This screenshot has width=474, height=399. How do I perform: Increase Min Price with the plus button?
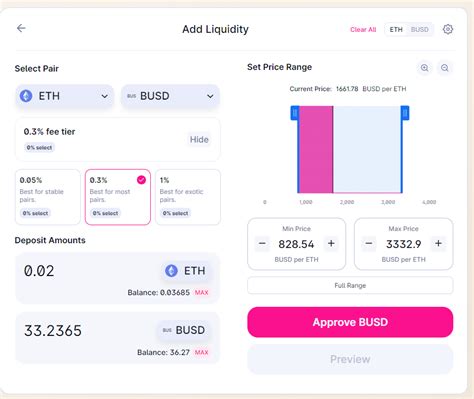click(331, 244)
